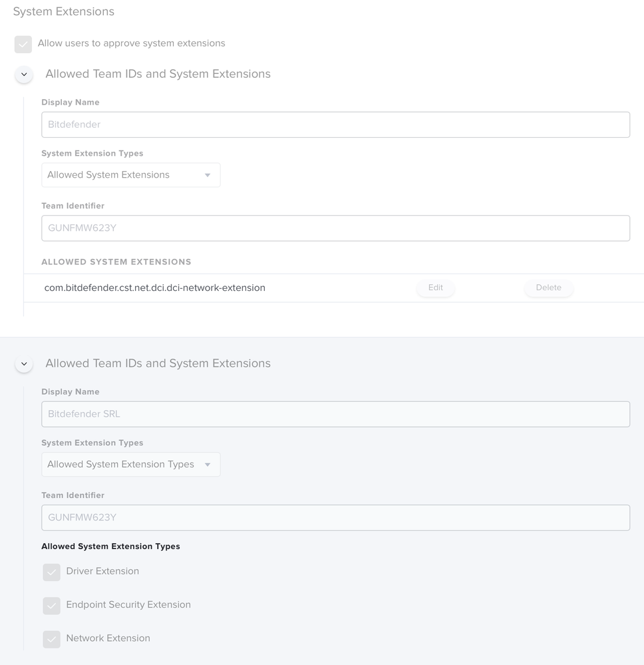Edit the dci-network-extension entry
This screenshot has width=644, height=665.
pos(435,288)
